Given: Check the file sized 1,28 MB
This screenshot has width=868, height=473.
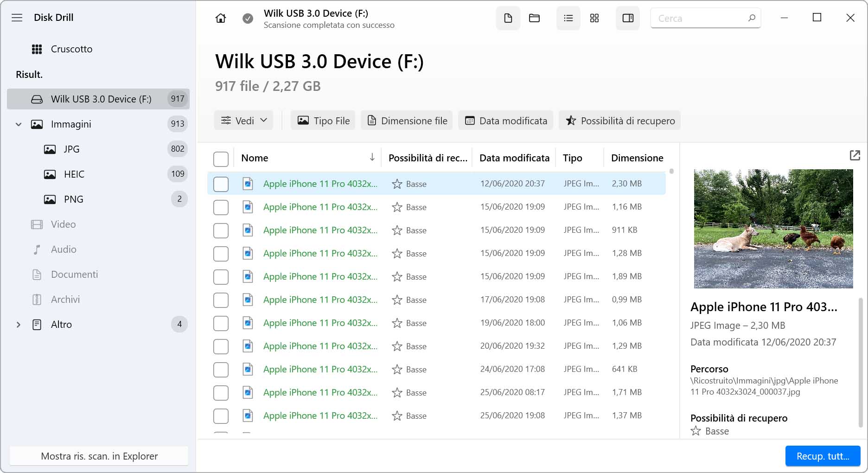Looking at the screenshot, I should (221, 254).
